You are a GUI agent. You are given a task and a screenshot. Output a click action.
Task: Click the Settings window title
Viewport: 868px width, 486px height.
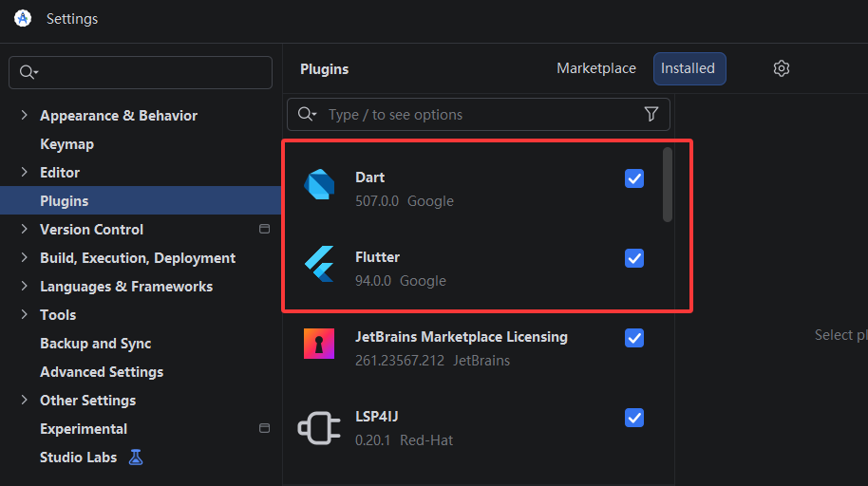point(72,19)
